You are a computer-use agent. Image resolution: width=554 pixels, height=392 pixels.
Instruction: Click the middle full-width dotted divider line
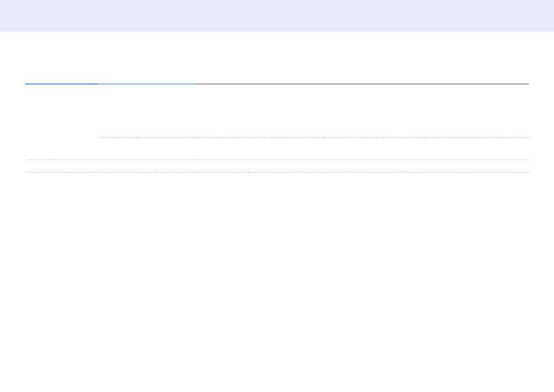(277, 159)
